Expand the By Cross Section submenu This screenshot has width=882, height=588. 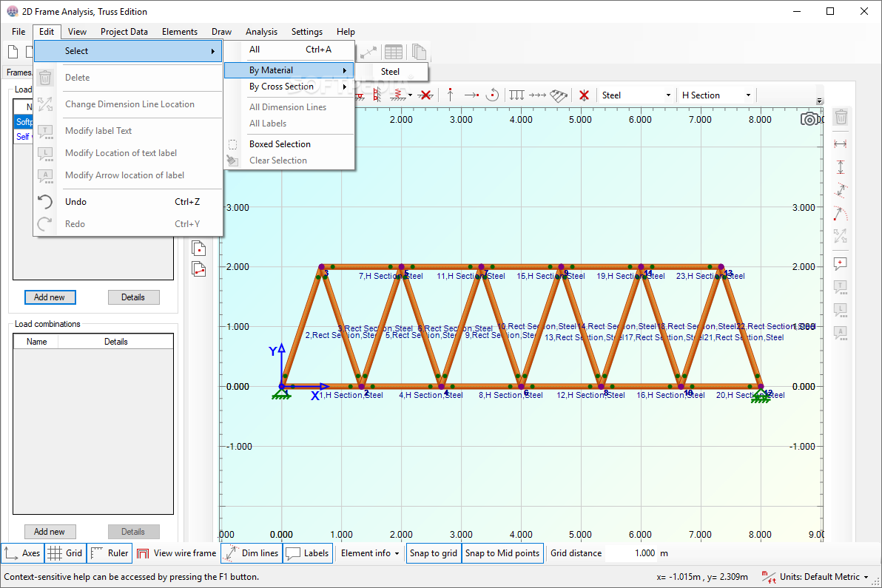point(289,87)
